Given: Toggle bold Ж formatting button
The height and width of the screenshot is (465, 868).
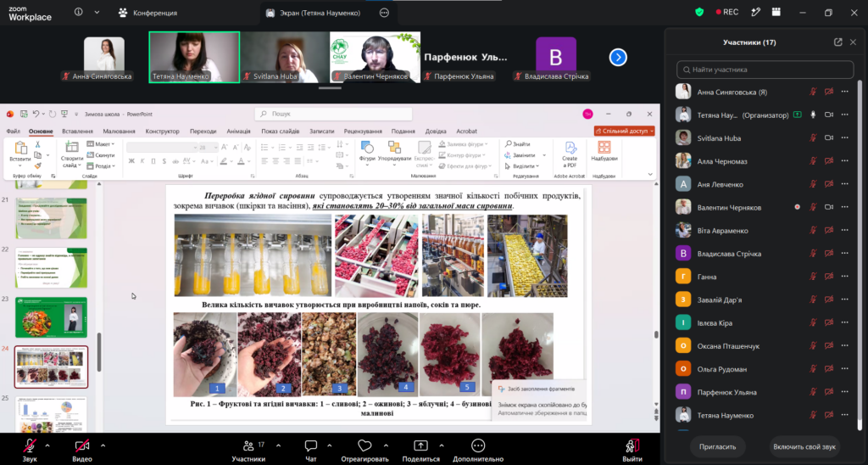Looking at the screenshot, I should point(131,161).
